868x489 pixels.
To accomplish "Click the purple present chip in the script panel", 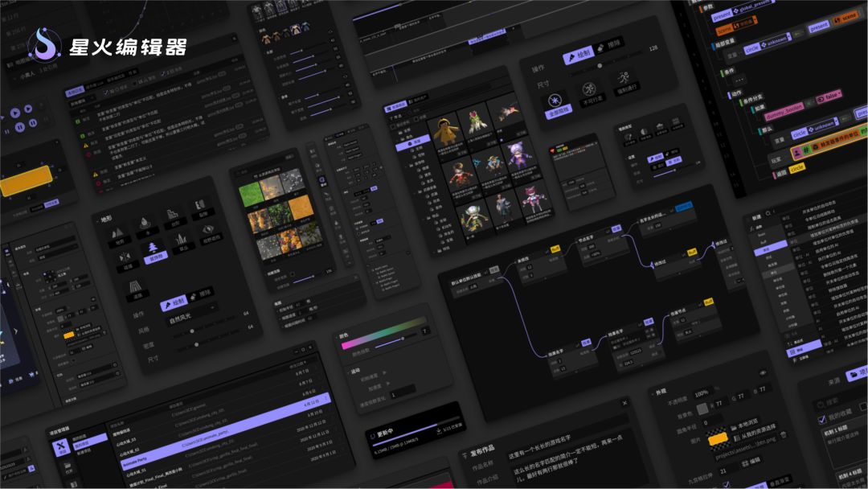I will tap(721, 16).
